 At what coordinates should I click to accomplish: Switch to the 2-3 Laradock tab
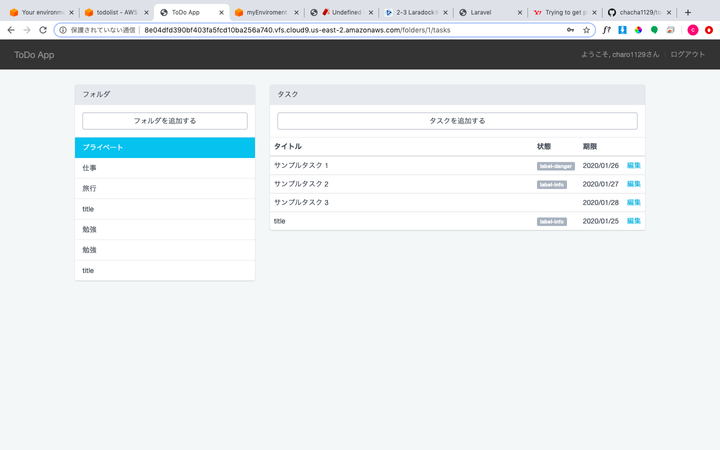416,12
